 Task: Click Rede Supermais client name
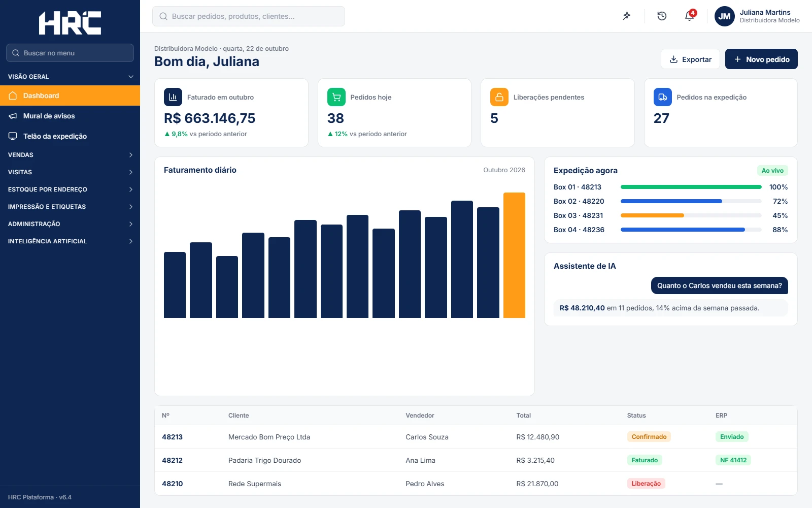pyautogui.click(x=255, y=484)
